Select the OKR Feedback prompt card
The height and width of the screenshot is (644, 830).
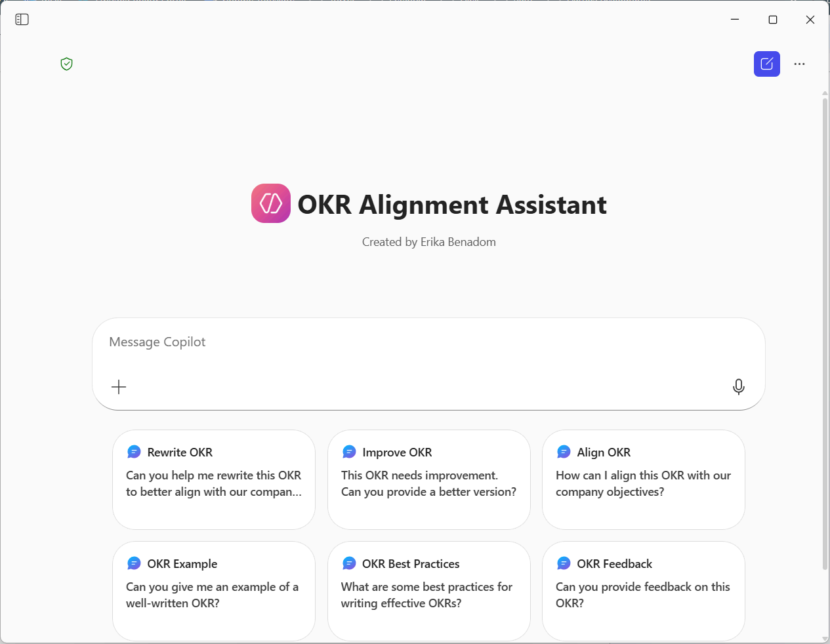(644, 591)
